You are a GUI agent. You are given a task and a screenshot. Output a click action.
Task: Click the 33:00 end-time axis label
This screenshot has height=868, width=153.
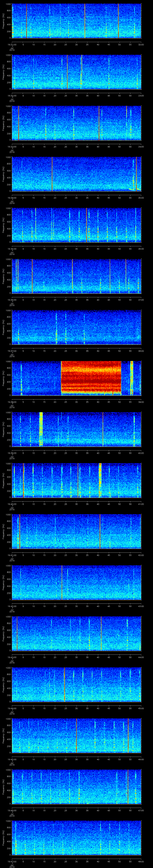point(141,96)
